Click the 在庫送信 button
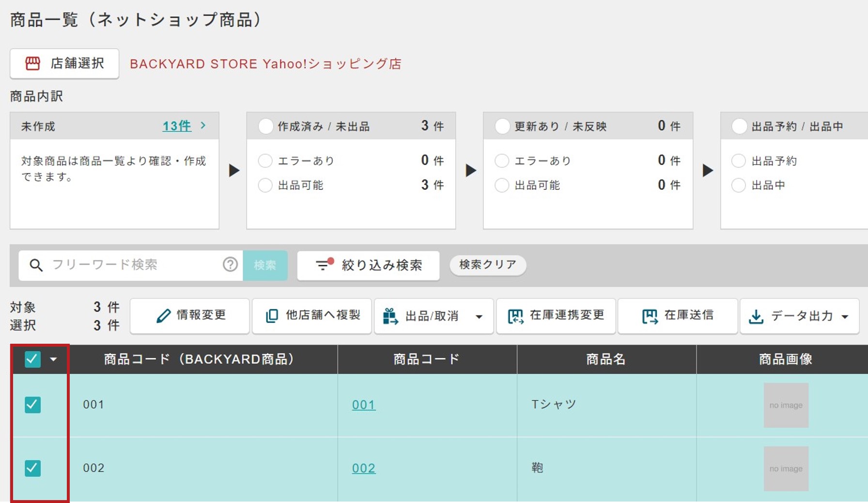Screen dimensions: 868x503 click(x=678, y=316)
